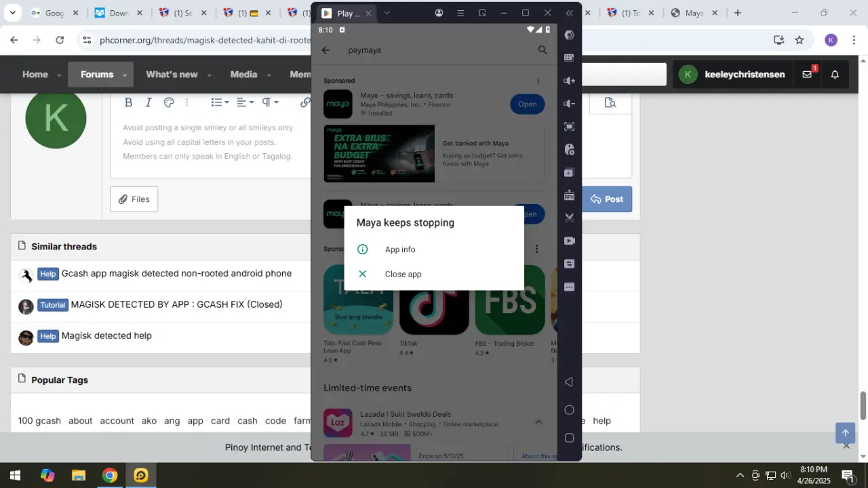This screenshot has width=868, height=488.
Task: Open MAGISK DETECTED BY APP tutorial thread
Action: point(176,305)
